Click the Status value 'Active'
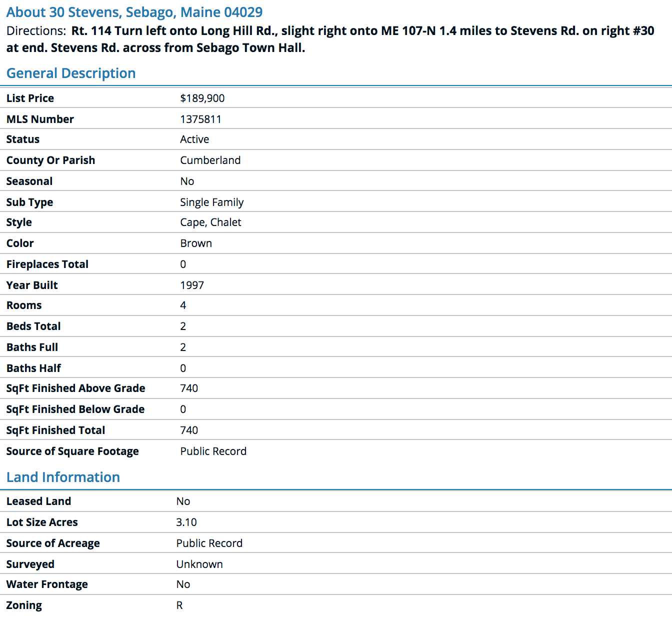The width and height of the screenshot is (672, 617). pos(194,139)
